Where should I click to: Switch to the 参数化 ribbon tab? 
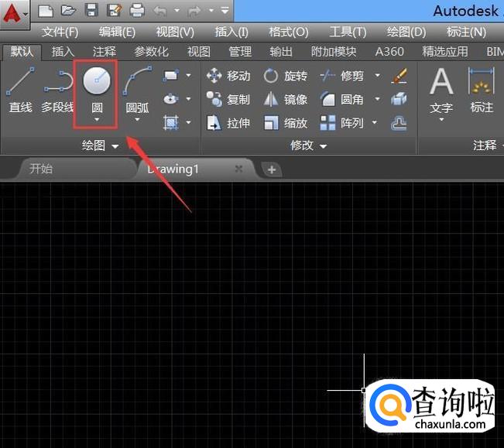tap(151, 52)
